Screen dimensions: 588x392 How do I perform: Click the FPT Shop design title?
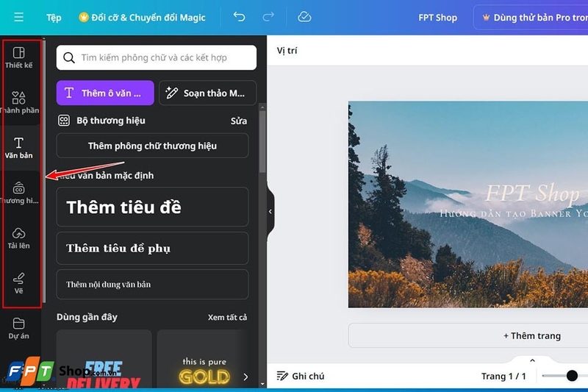[x=437, y=18]
